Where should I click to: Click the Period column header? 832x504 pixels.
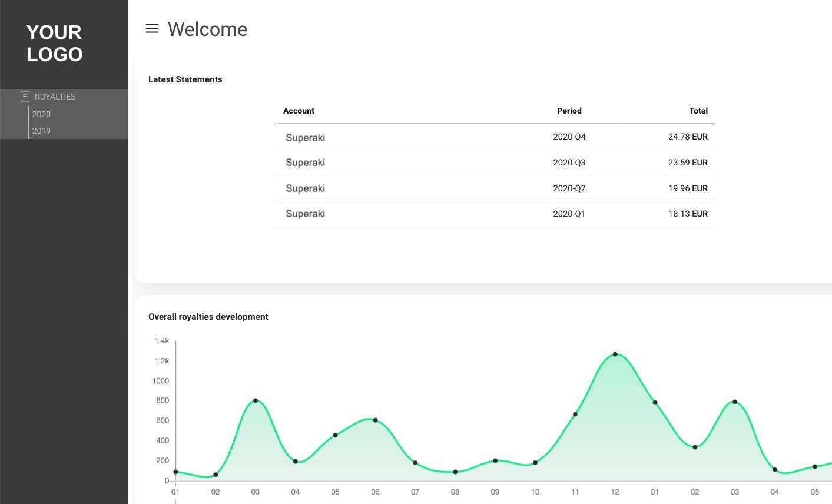click(569, 111)
